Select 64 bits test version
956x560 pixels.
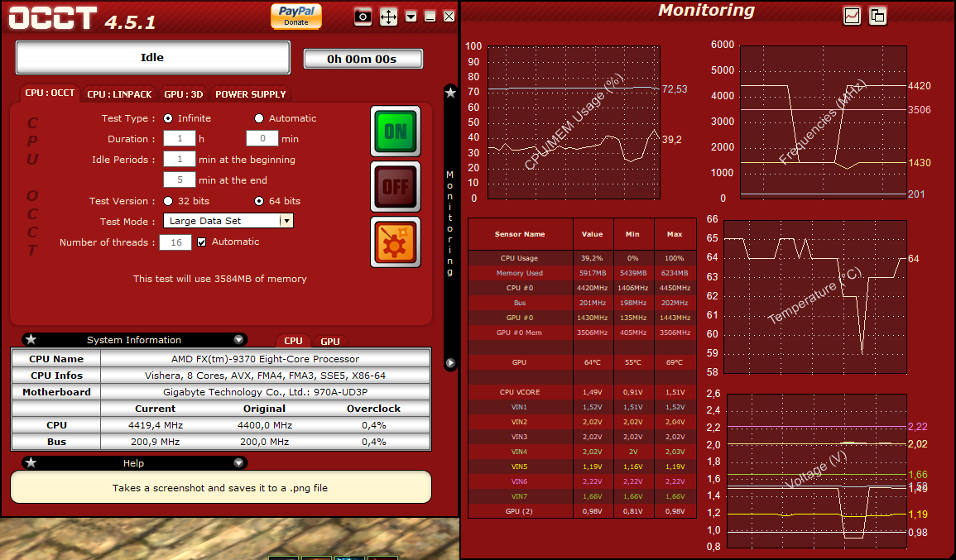[259, 201]
